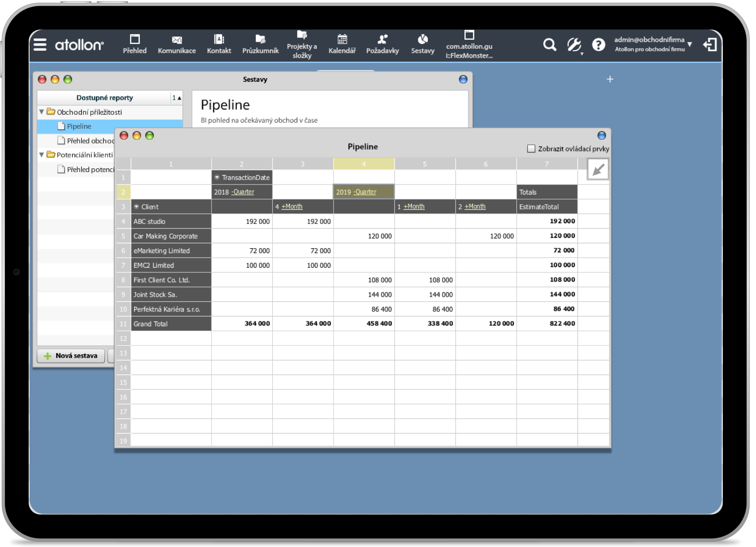
Task: Click the help question mark icon
Action: pyautogui.click(x=598, y=45)
